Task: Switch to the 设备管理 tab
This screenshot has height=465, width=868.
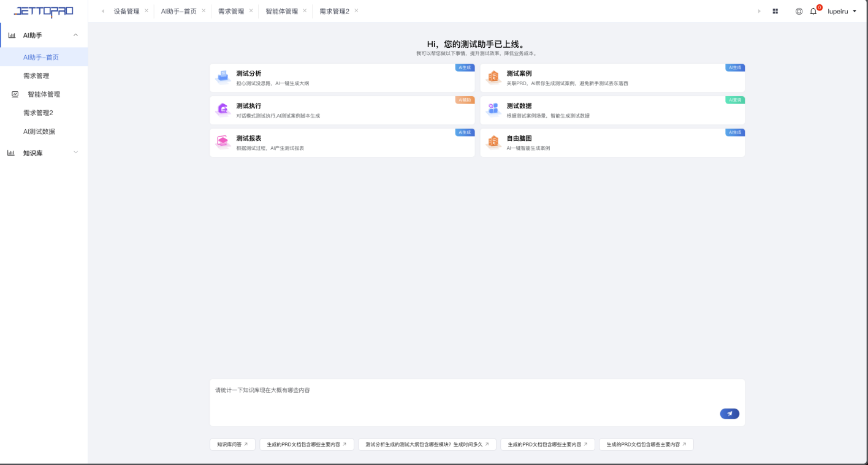Action: [126, 11]
